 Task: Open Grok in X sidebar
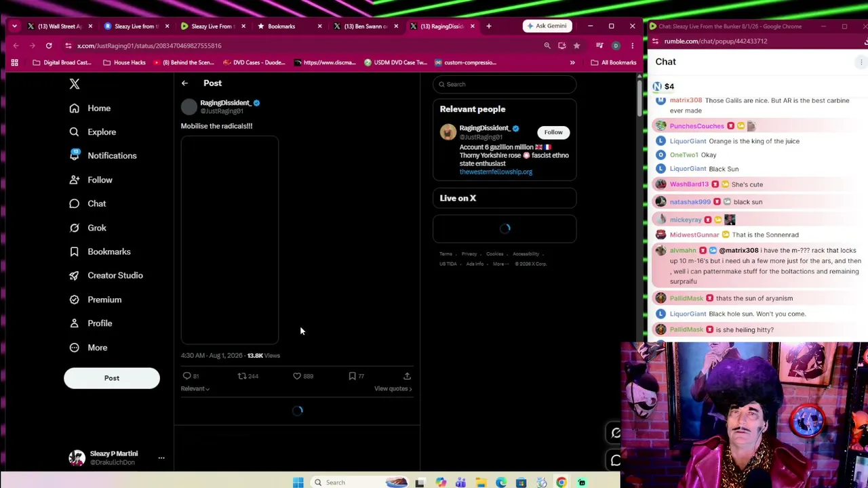(x=87, y=228)
